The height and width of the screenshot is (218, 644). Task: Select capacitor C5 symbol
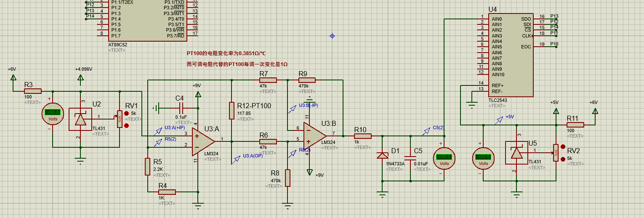411,158
